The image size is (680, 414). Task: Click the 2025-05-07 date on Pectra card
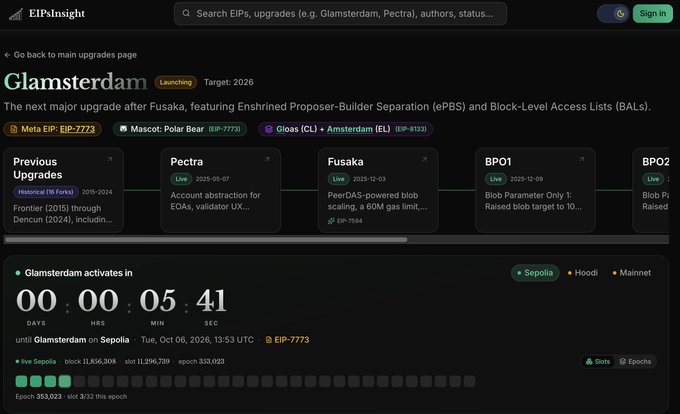pyautogui.click(x=212, y=179)
